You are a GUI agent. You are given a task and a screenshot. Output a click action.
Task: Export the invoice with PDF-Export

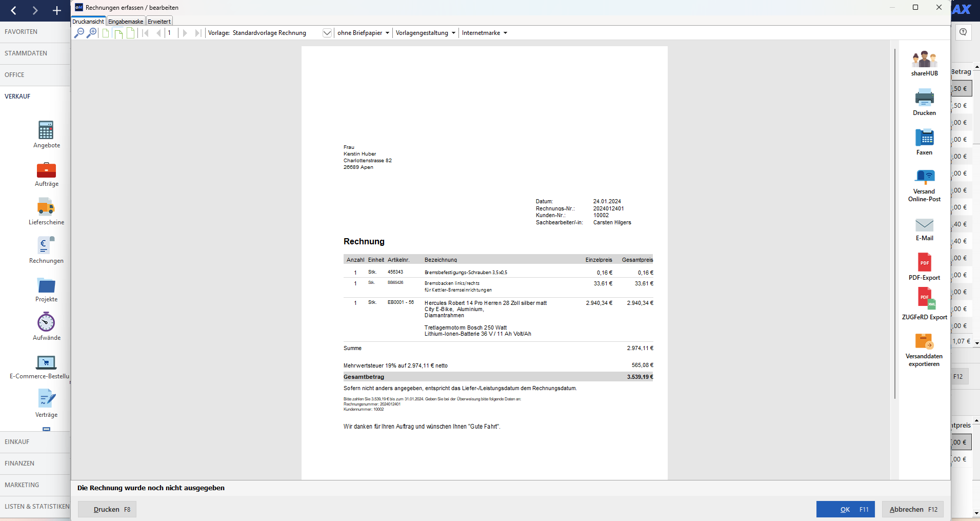pos(924,267)
